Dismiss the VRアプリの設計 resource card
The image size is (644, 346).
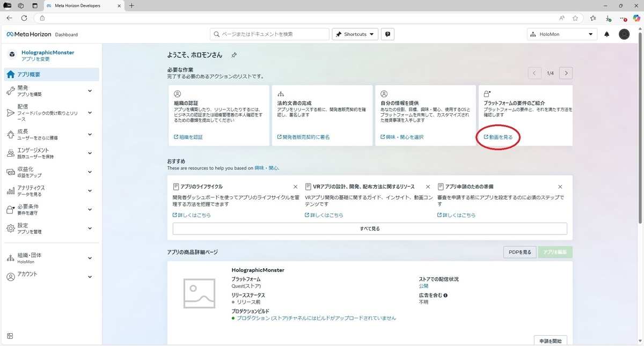(x=428, y=187)
